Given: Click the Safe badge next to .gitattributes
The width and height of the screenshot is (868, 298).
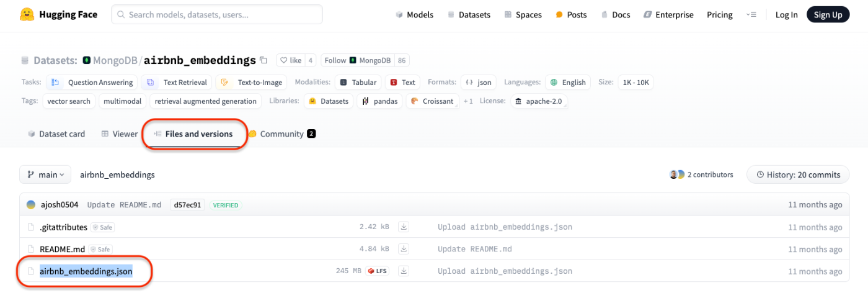Looking at the screenshot, I should pos(103,227).
